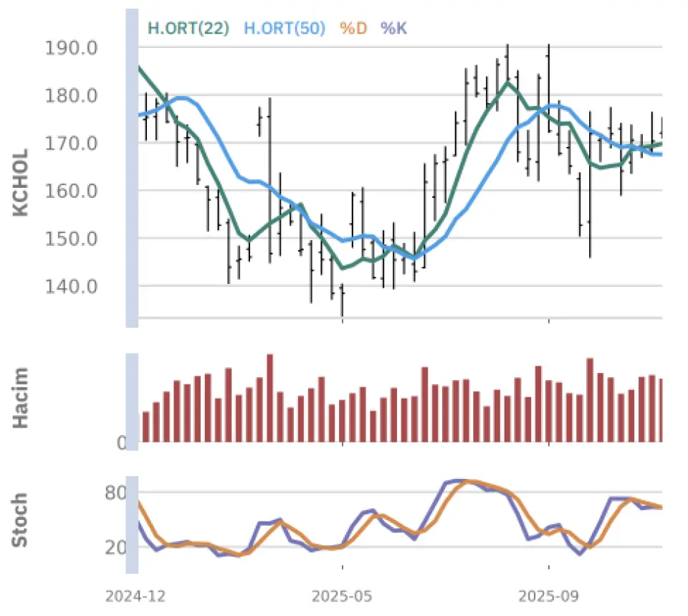Viewport: 688px width, 616px height.
Task: Click the 2025-09 date label
Action: 548,597
